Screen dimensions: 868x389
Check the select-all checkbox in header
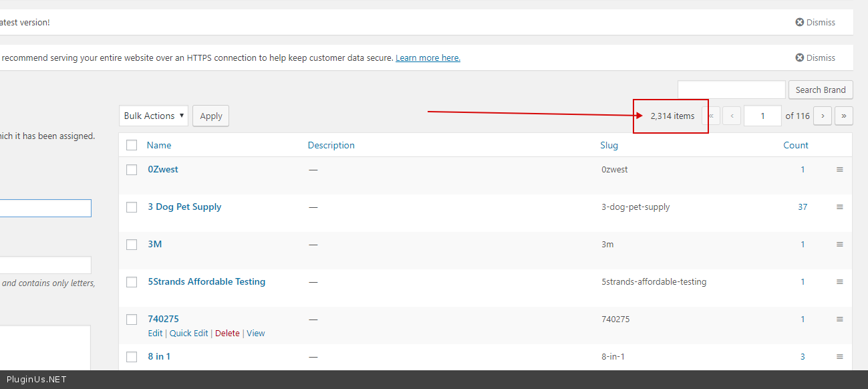tap(132, 145)
